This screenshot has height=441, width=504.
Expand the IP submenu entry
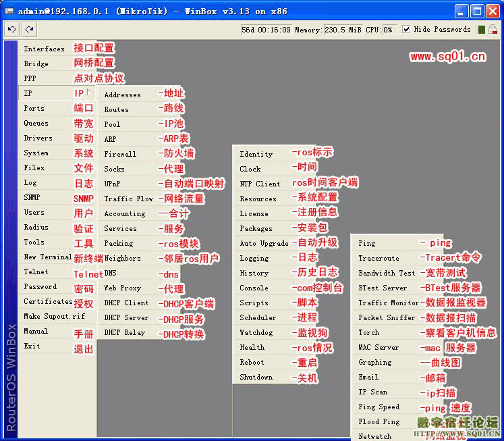coord(57,93)
